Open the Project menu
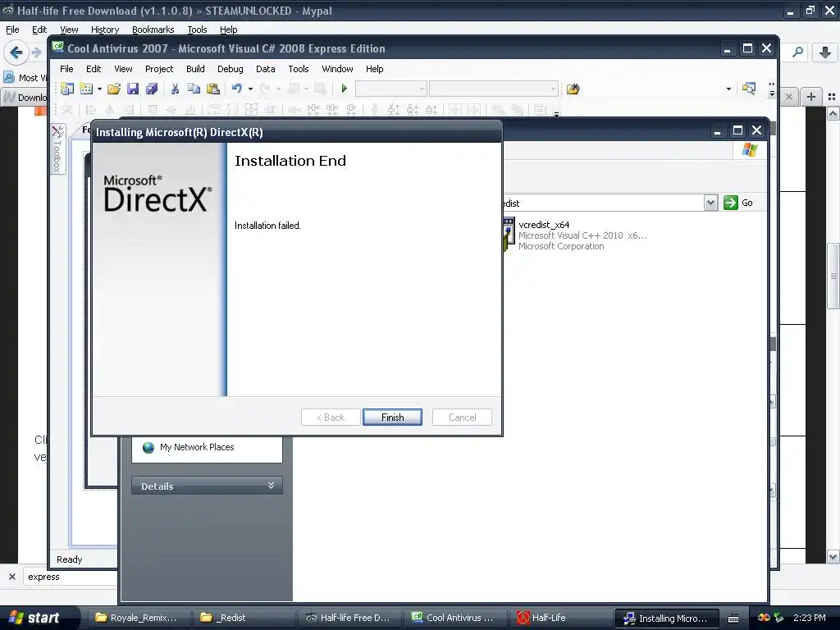The width and height of the screenshot is (840, 630). click(159, 69)
